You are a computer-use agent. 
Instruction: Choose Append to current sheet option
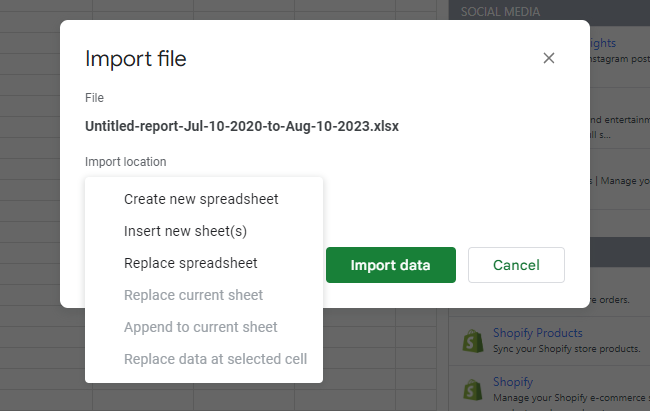click(201, 327)
